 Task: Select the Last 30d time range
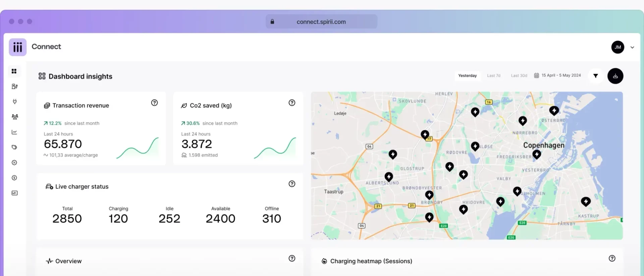click(519, 75)
